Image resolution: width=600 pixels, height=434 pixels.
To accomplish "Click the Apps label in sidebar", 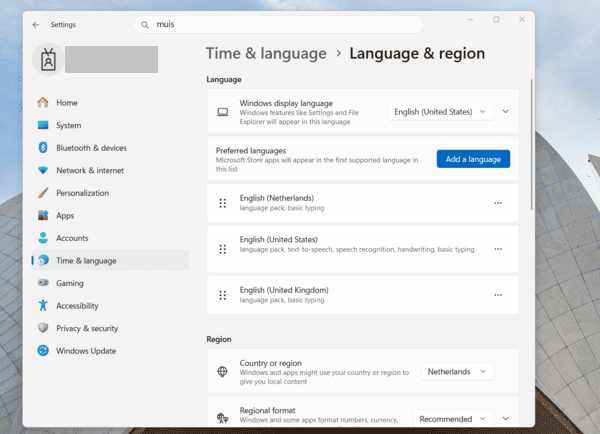I will point(65,216).
